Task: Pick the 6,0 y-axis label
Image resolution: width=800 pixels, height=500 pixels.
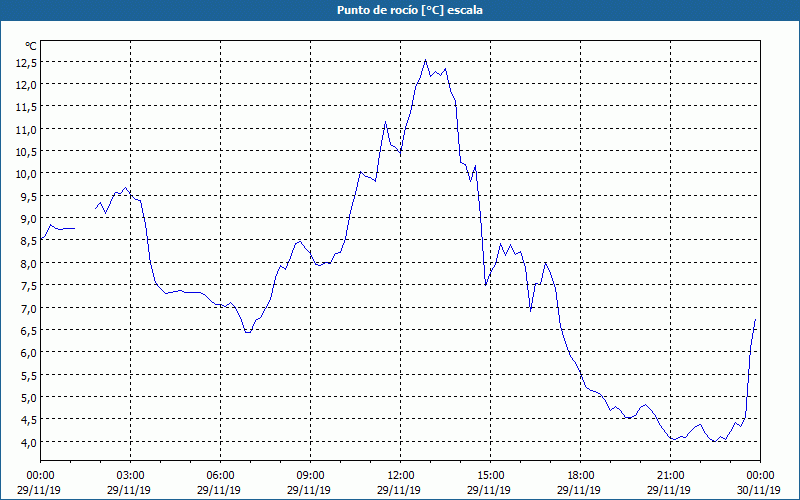Action: [29, 353]
